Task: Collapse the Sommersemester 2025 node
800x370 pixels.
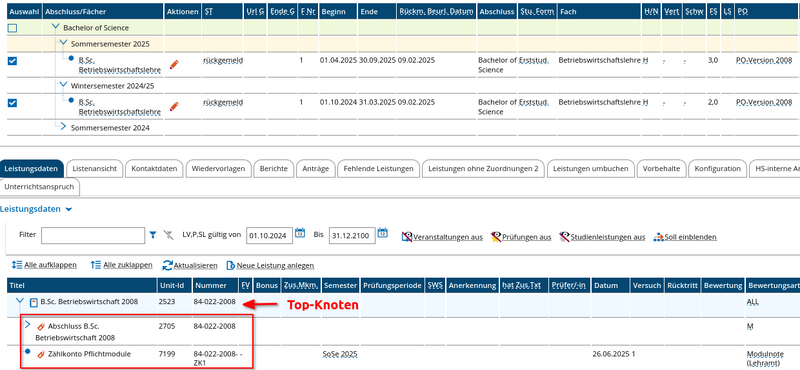Action: point(63,43)
